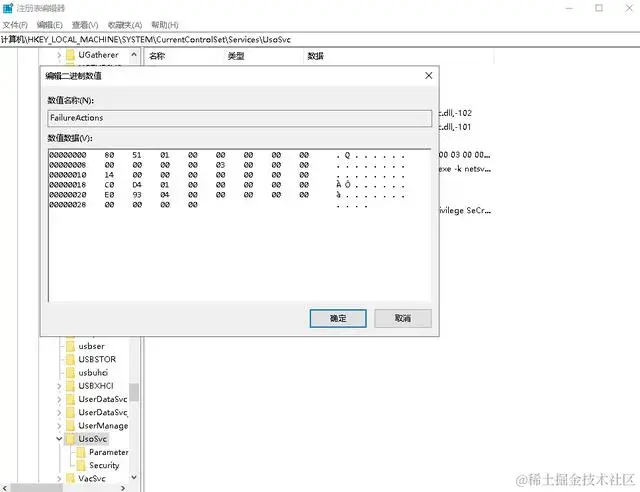Collapse the UsoSvc tree node
The image size is (640, 492).
pos(59,439)
